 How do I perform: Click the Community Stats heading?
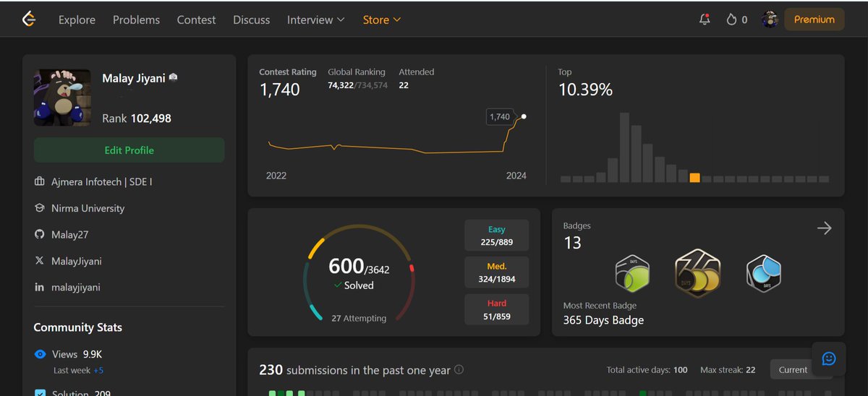77,327
